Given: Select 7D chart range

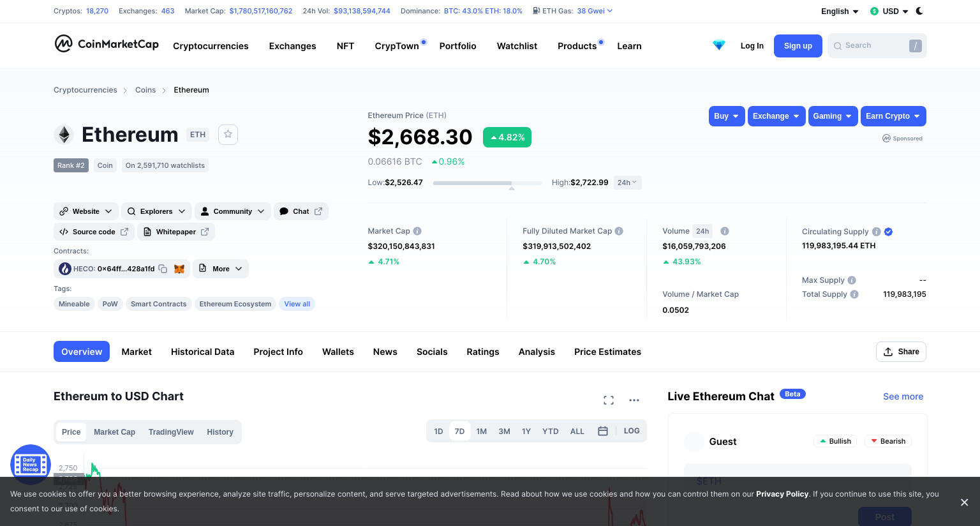Looking at the screenshot, I should point(459,432).
